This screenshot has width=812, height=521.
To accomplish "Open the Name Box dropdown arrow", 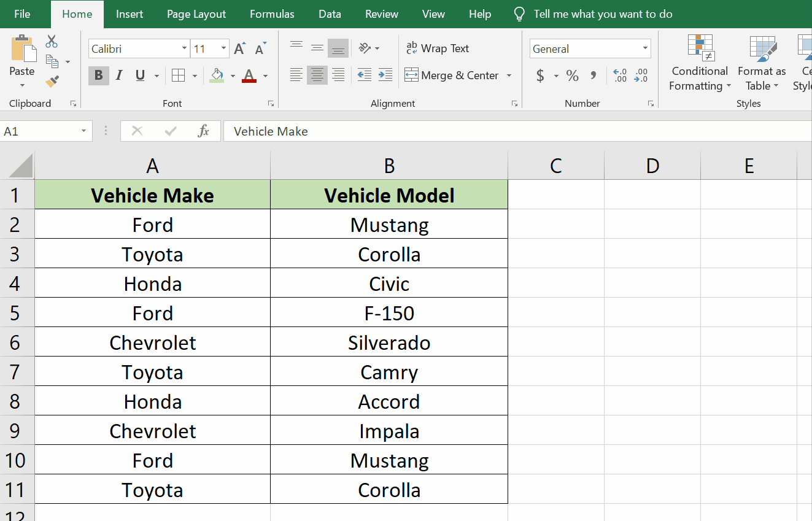I will point(83,131).
